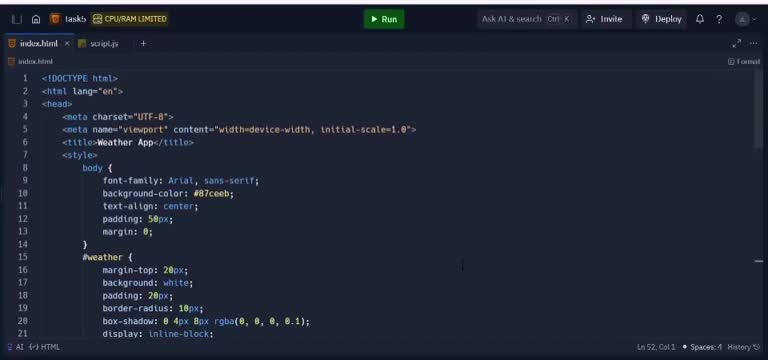Click the <!DOCTYPE html> line
Screen dimensions: 768x360
tap(80, 78)
